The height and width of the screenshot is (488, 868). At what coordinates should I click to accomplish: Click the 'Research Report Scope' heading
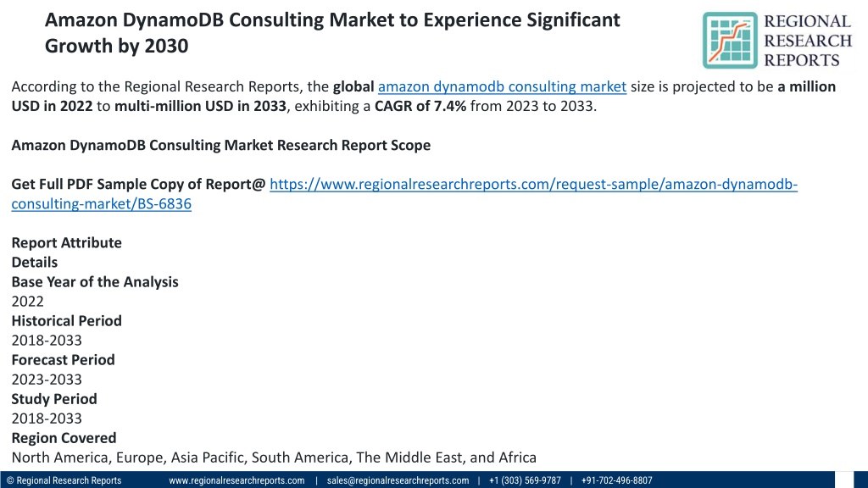coord(221,145)
